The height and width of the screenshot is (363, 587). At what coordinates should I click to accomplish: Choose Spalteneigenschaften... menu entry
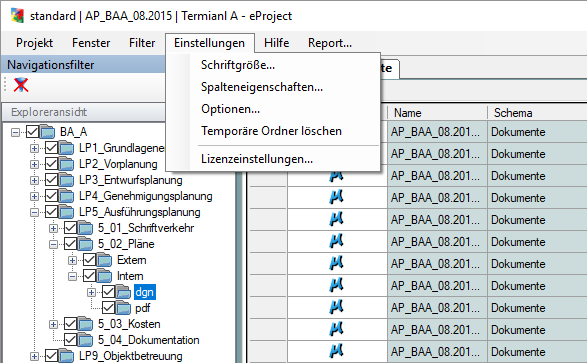(273, 87)
